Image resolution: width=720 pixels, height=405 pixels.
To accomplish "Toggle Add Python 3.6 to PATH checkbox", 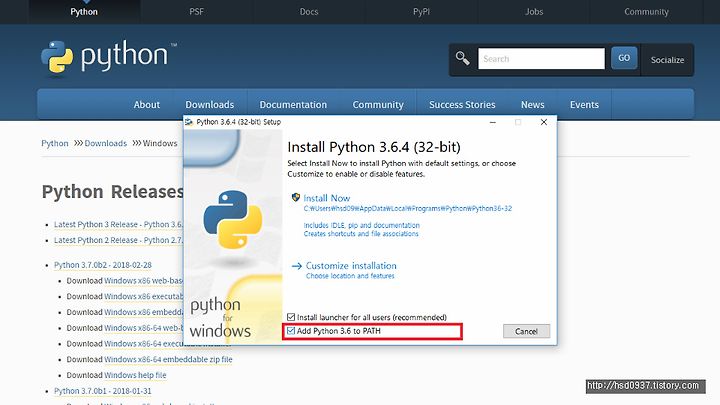I will [x=291, y=331].
